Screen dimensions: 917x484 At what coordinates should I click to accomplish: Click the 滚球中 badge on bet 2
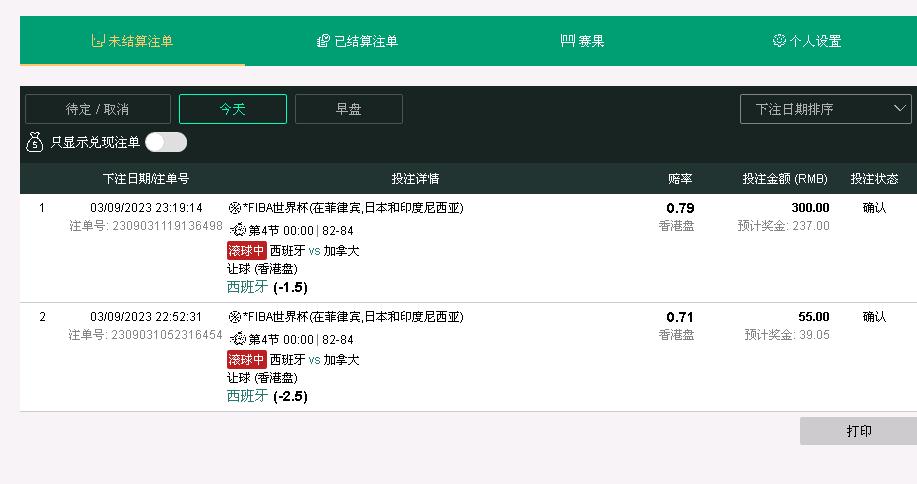tap(247, 359)
